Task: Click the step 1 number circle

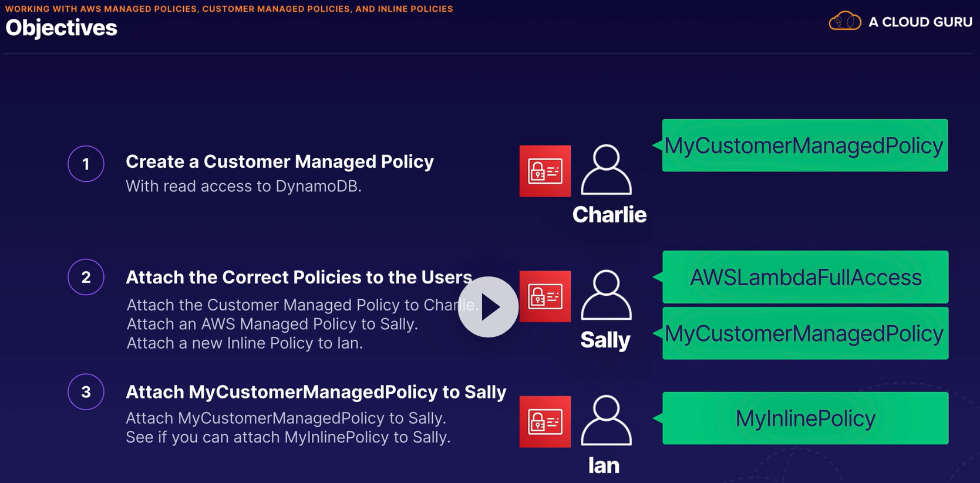Action: [86, 164]
